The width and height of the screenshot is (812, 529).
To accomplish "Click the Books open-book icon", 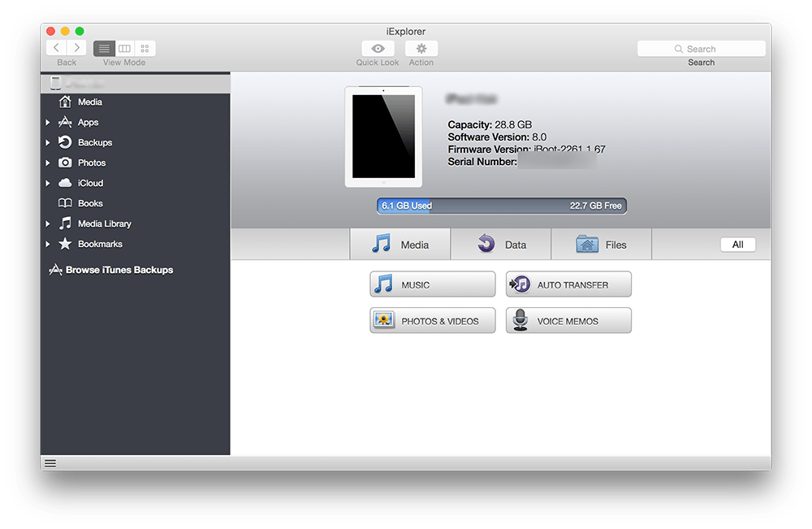I will [65, 203].
